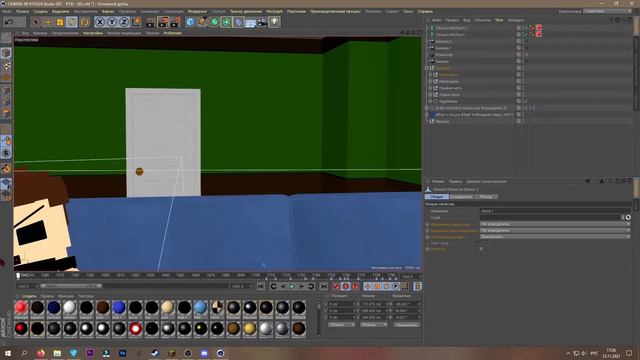Click the Undo arrow in the top toolbar
Viewport: 640px width, 360px height.
click(9, 22)
